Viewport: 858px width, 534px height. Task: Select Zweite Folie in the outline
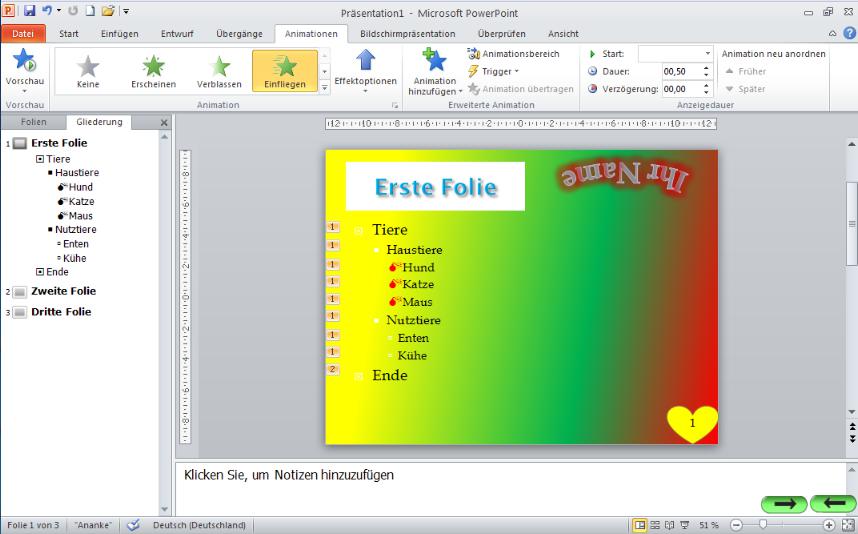(63, 291)
